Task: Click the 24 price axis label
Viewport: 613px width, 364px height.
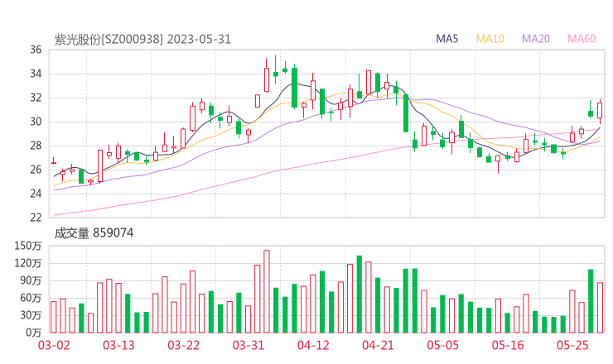Action: tap(36, 194)
